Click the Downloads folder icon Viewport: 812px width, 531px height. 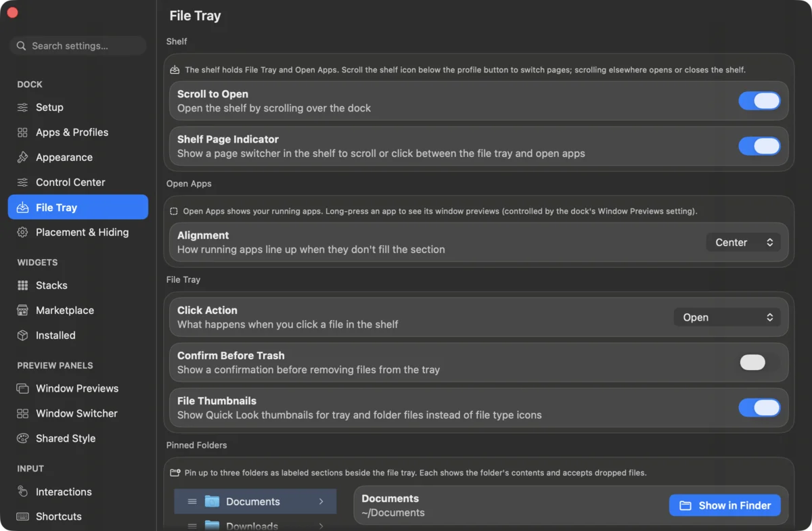(x=212, y=525)
